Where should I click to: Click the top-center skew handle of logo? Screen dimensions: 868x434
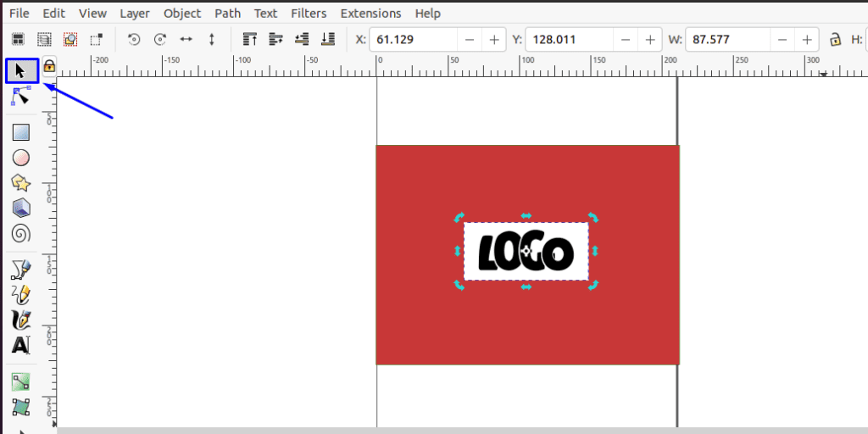click(x=526, y=216)
